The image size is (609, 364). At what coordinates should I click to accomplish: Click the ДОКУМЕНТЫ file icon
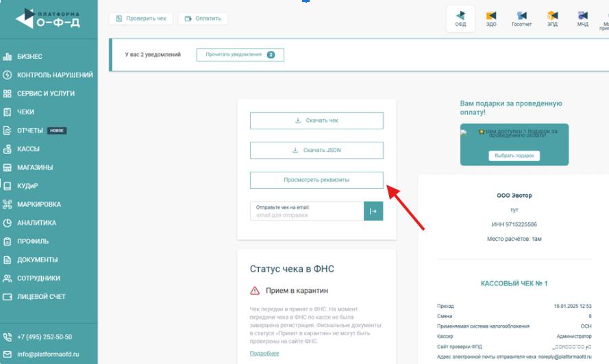[x=7, y=259]
